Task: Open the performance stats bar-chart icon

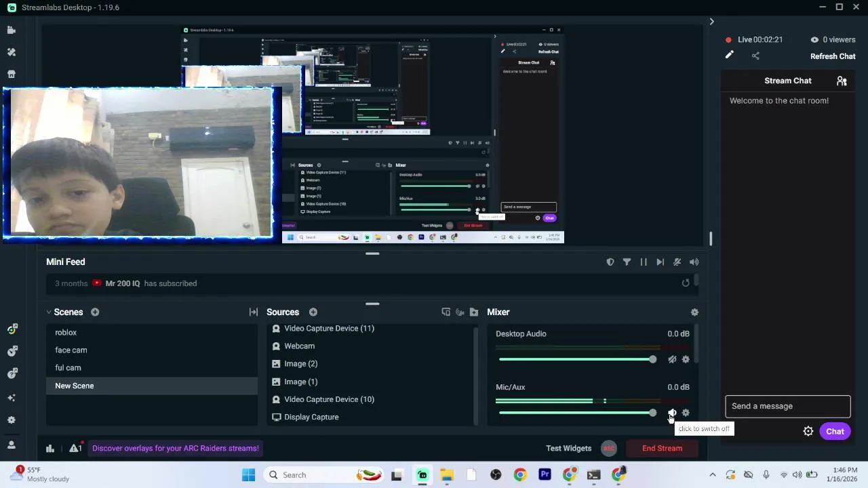Action: 50,448
